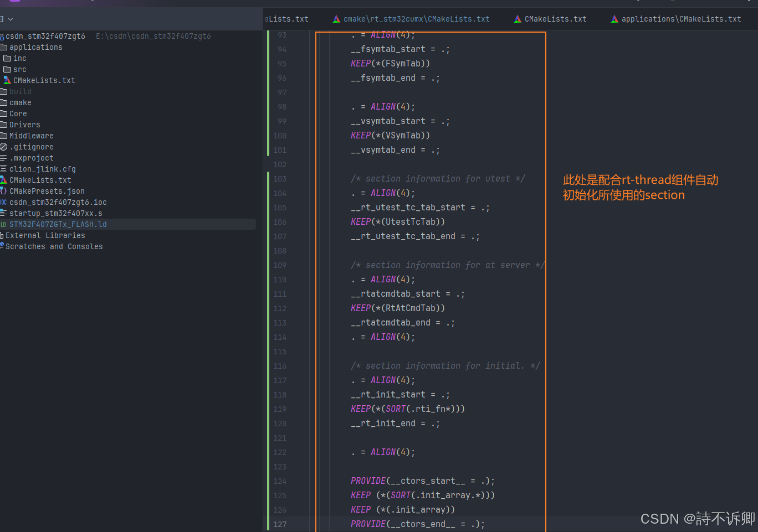Click CMake icon of CMakeLists.txt under applications
This screenshot has width=758, height=532.
pos(7,80)
